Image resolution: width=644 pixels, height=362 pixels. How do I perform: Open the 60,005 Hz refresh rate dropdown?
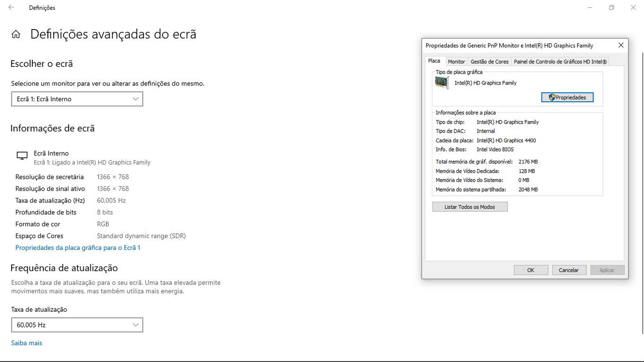[77, 325]
